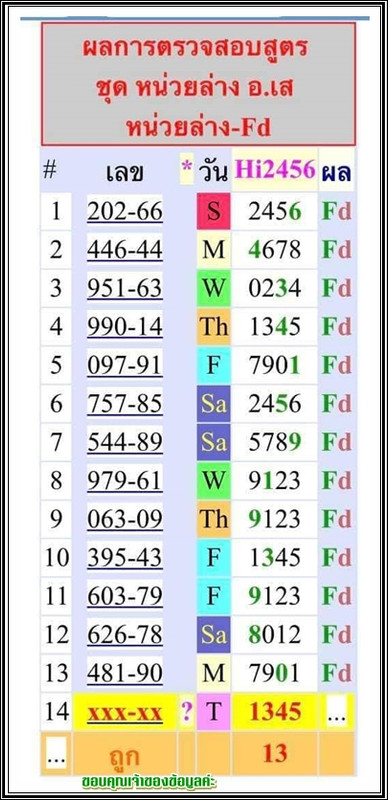Image resolution: width=388 pixels, height=800 pixels.
Task: Click the 1345 value beside 990-14
Action: pyautogui.click(x=275, y=327)
